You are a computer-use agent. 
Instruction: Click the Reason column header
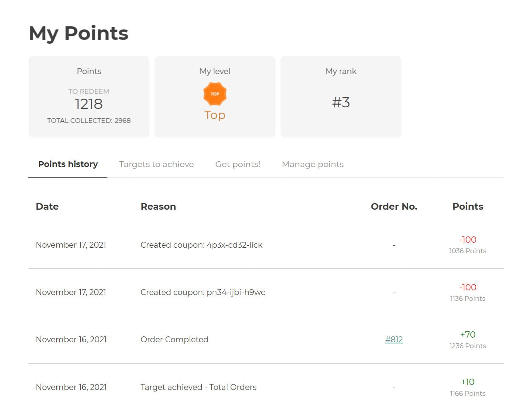click(x=158, y=207)
